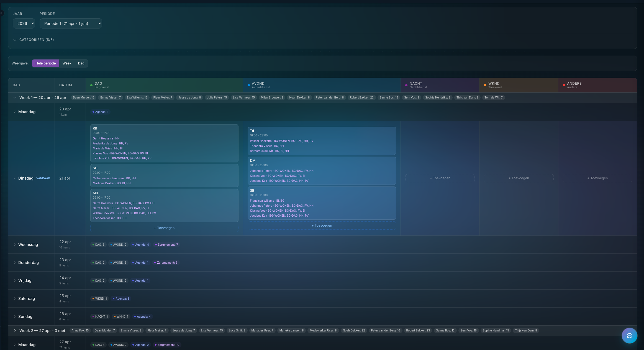Add a shift under WKND column
Viewport: 644px width, 350px height.
tap(519, 178)
